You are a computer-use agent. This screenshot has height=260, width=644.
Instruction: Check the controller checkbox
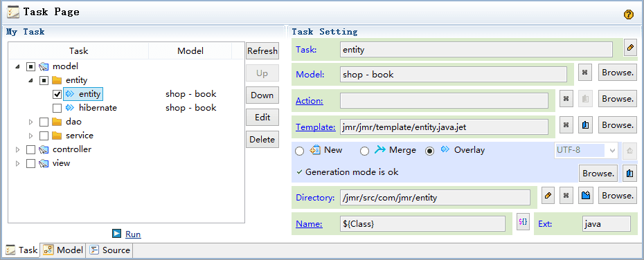30,149
